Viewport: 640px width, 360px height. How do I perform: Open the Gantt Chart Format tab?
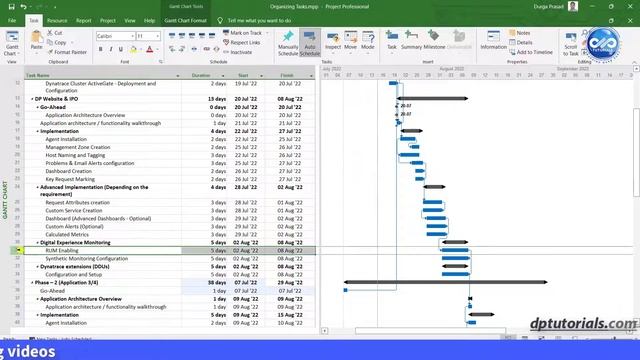pos(186,20)
